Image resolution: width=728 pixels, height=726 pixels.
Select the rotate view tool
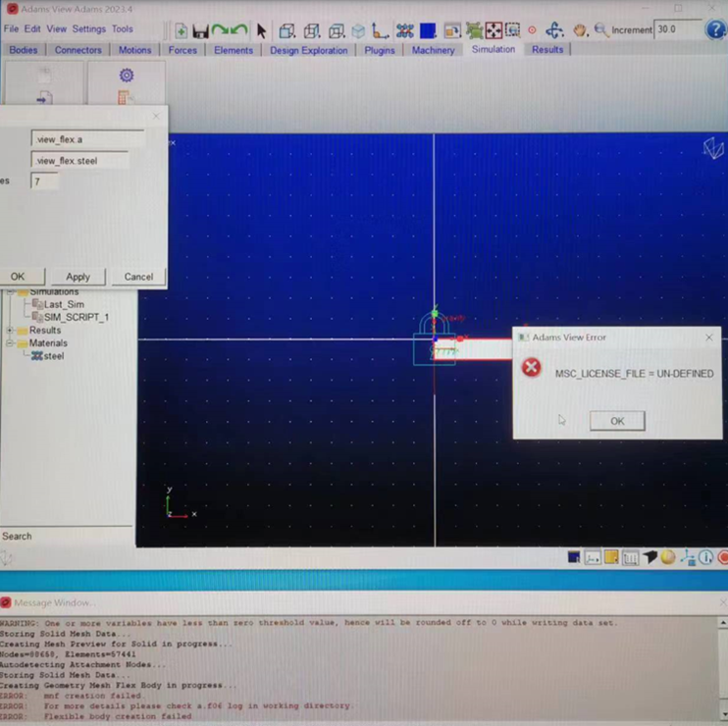point(554,30)
